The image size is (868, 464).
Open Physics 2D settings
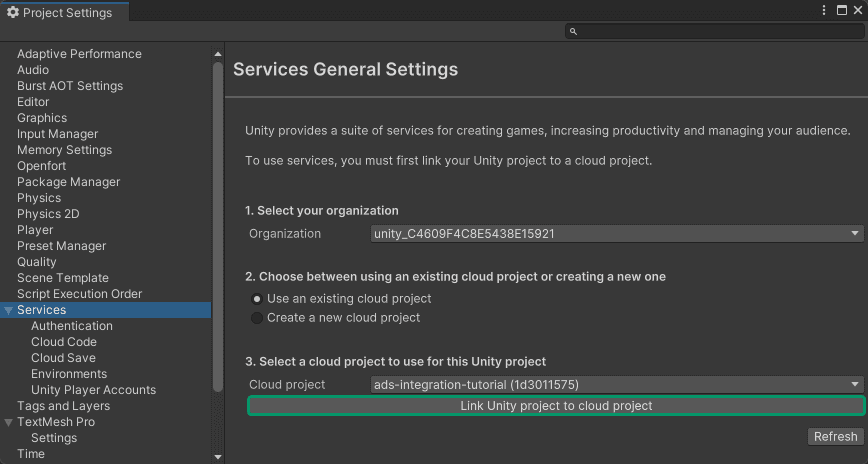[48, 214]
